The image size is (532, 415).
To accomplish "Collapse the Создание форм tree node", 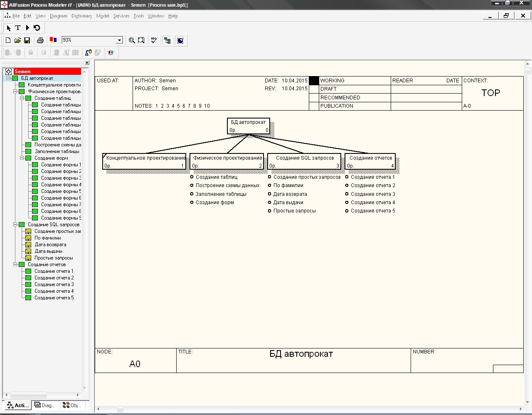I will (x=22, y=158).
